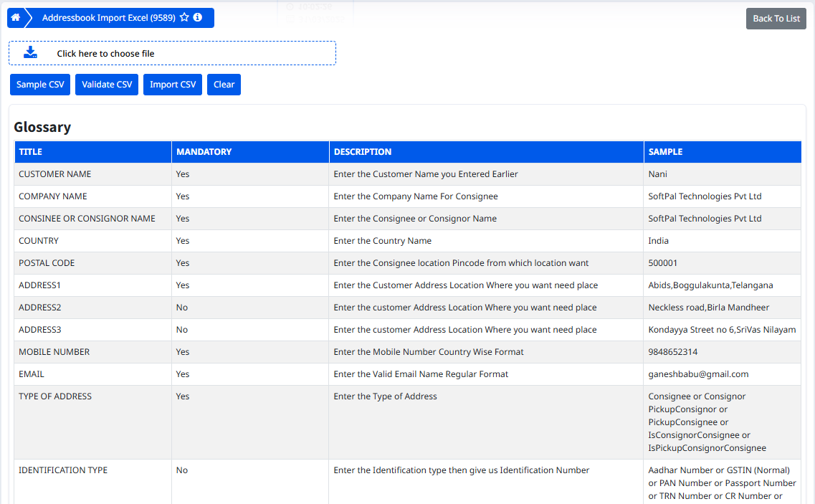Viewport: 815px width, 504px height.
Task: Click the Import CSV button
Action: (173, 85)
